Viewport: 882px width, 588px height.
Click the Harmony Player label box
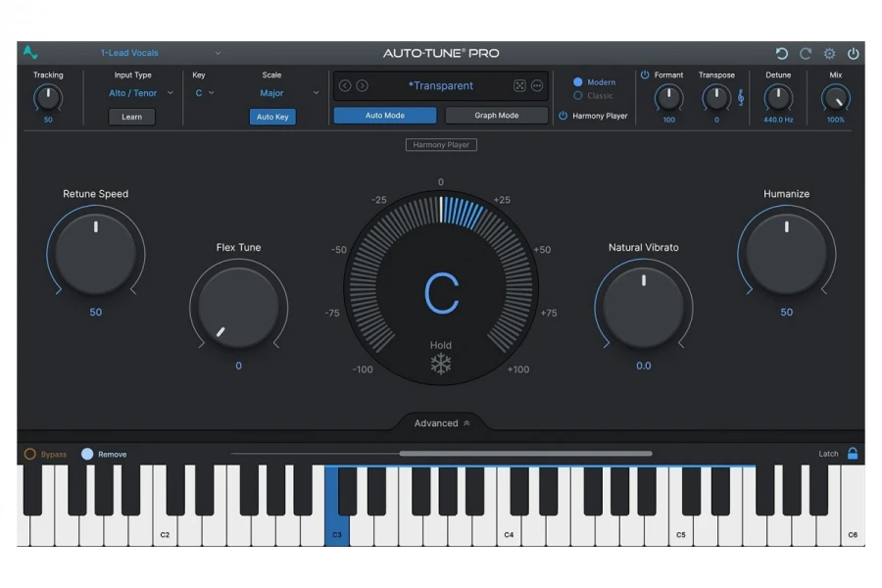pyautogui.click(x=441, y=145)
